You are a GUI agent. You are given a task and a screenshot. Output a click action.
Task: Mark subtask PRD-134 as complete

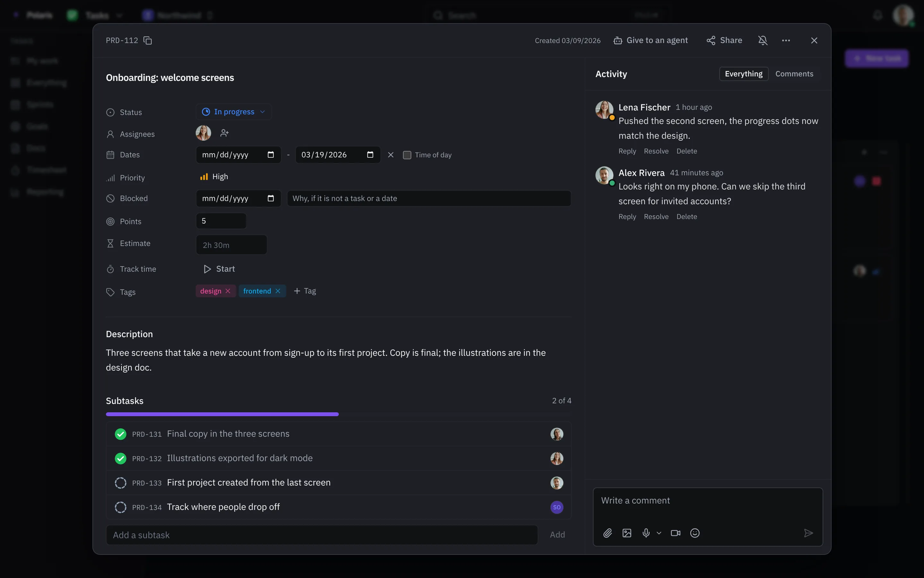coord(120,507)
